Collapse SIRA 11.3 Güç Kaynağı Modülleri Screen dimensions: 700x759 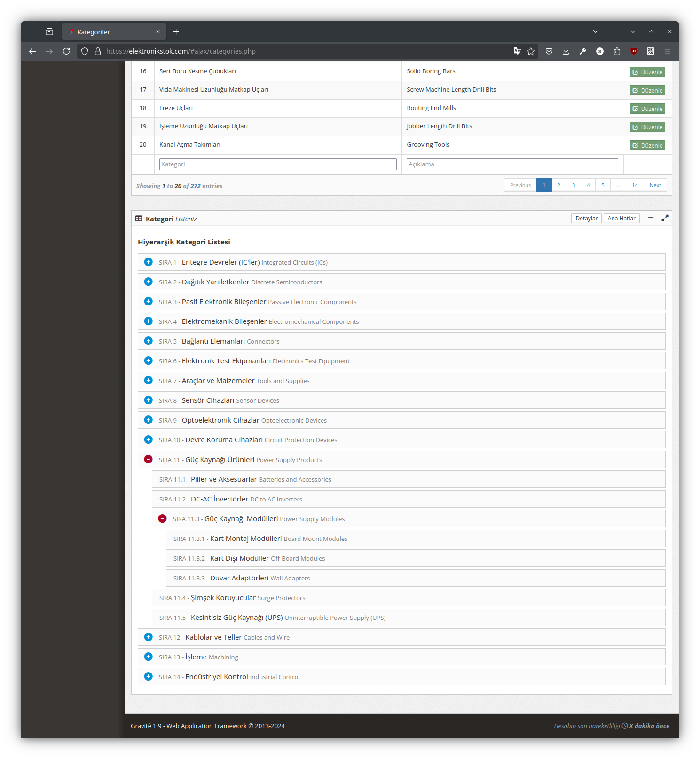point(163,518)
